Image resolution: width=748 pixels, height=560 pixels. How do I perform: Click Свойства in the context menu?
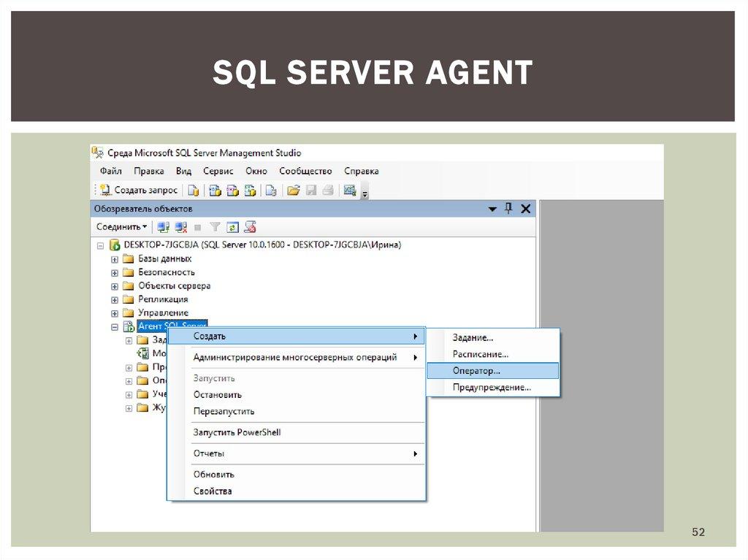tap(213, 491)
